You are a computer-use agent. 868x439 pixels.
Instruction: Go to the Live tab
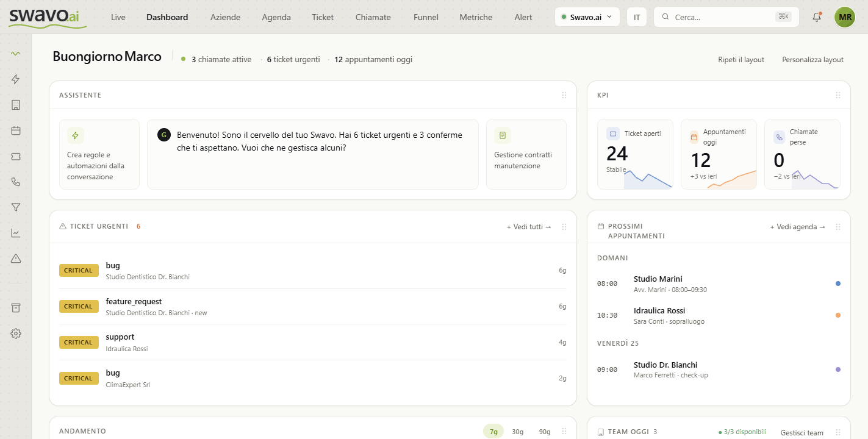[x=118, y=17]
